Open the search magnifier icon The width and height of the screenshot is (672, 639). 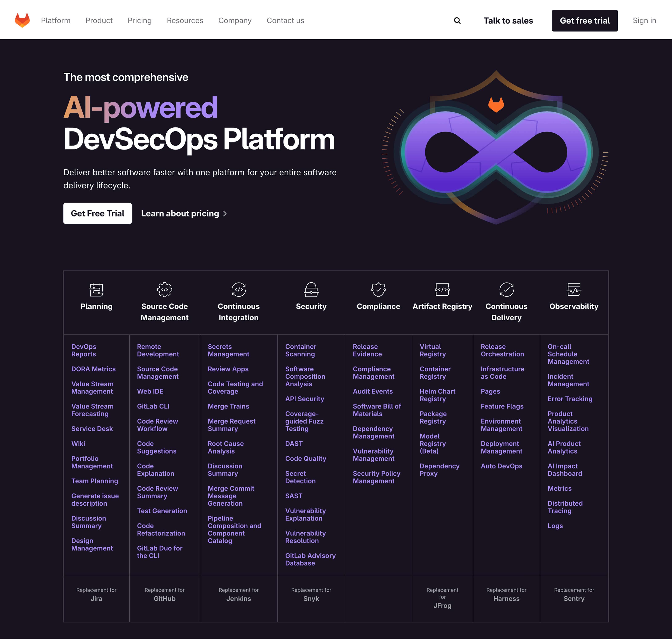457,20
